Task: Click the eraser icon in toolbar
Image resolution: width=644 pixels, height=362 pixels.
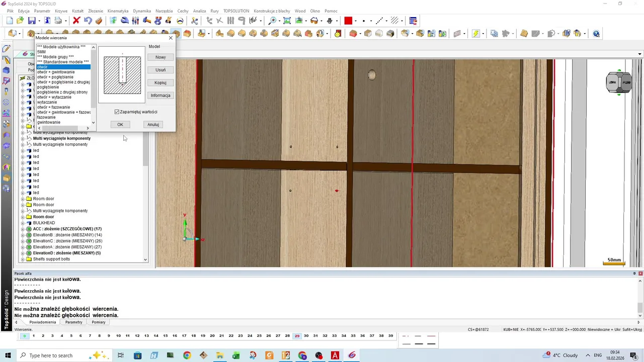Action: coord(99,21)
